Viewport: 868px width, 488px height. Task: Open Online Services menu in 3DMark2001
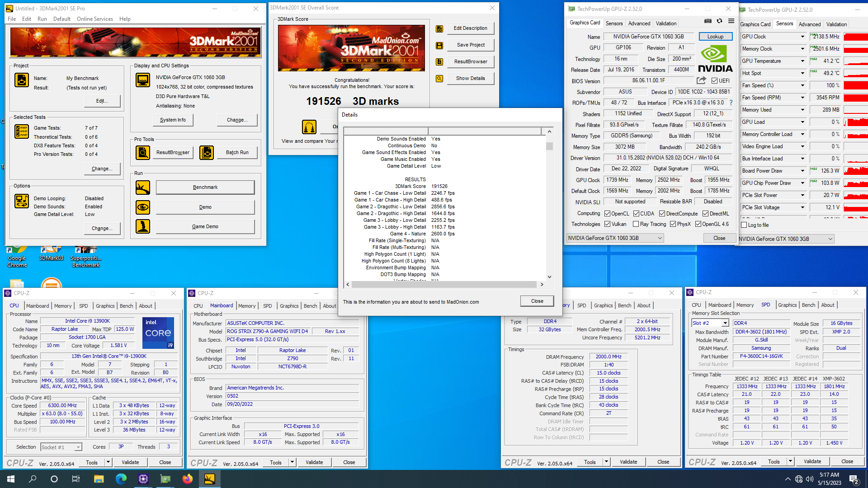point(95,19)
